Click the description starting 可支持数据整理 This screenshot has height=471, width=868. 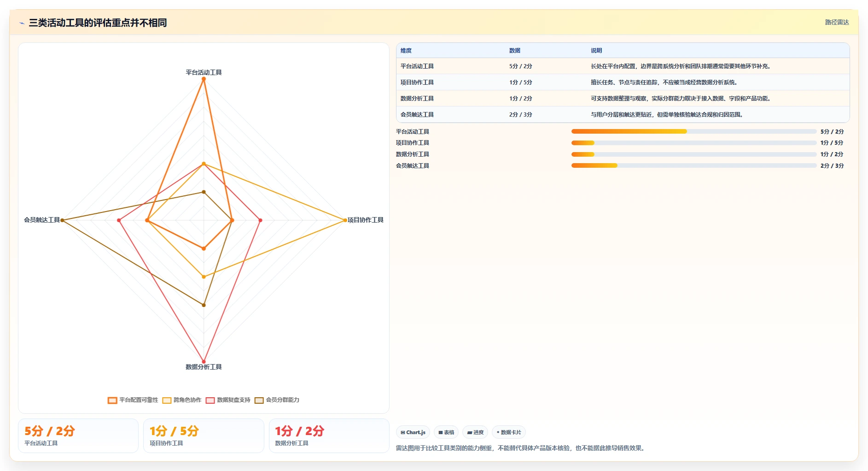click(x=682, y=99)
